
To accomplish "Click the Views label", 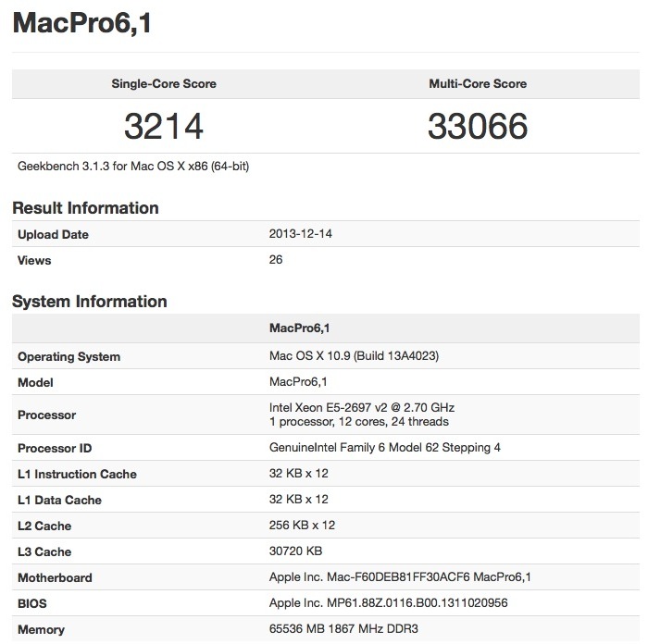I will pyautogui.click(x=34, y=260).
